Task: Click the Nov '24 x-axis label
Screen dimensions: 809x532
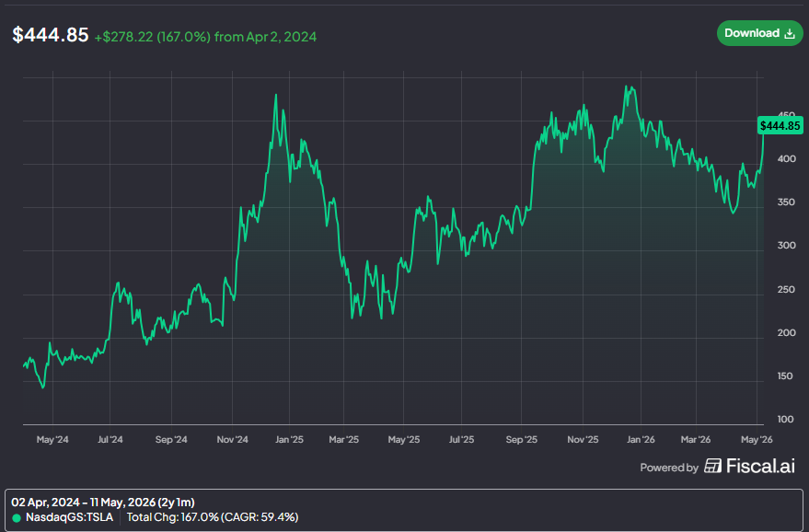Action: 232,440
